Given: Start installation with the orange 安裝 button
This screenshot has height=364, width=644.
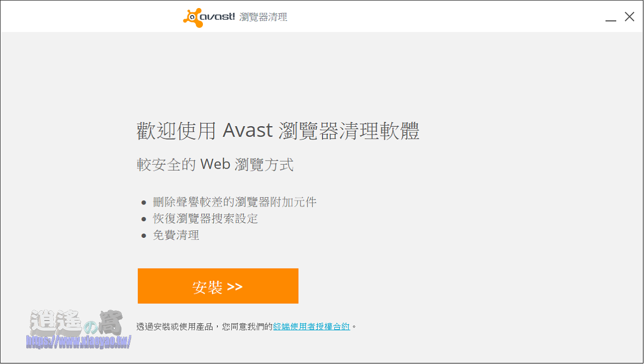Looking at the screenshot, I should pyautogui.click(x=218, y=286).
